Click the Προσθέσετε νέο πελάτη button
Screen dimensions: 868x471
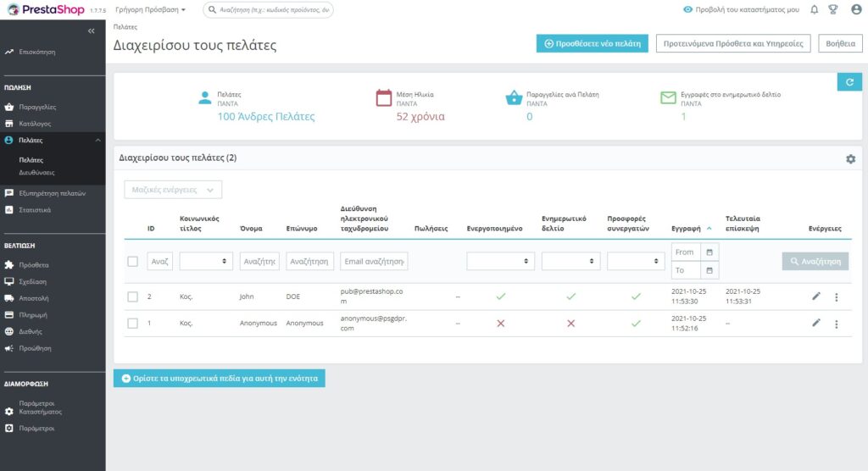point(593,43)
